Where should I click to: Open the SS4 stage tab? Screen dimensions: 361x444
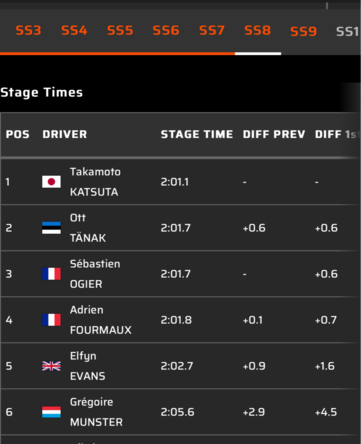click(74, 31)
